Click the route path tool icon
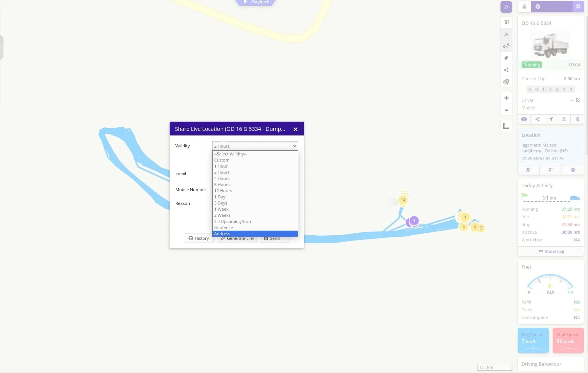Image resolution: width=588 pixels, height=373 pixels. 506,46
